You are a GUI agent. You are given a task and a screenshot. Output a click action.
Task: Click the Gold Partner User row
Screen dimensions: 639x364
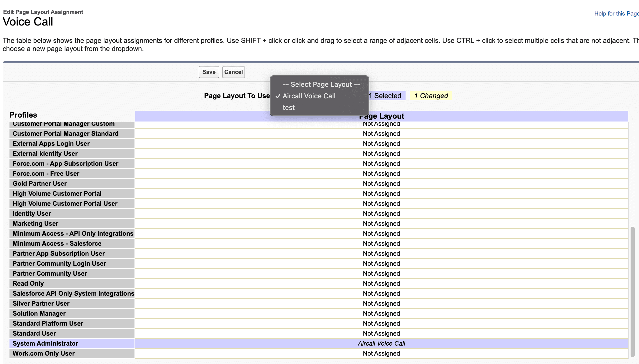(39, 183)
